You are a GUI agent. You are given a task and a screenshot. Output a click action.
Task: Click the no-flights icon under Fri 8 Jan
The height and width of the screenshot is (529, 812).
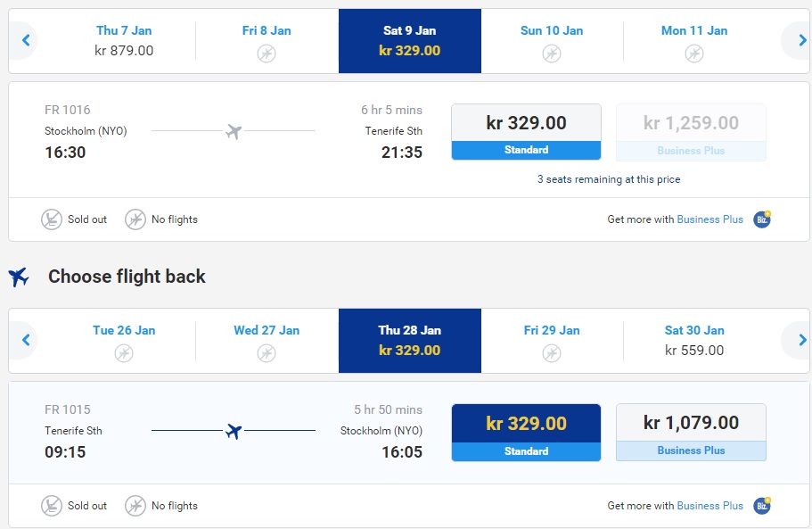267,54
